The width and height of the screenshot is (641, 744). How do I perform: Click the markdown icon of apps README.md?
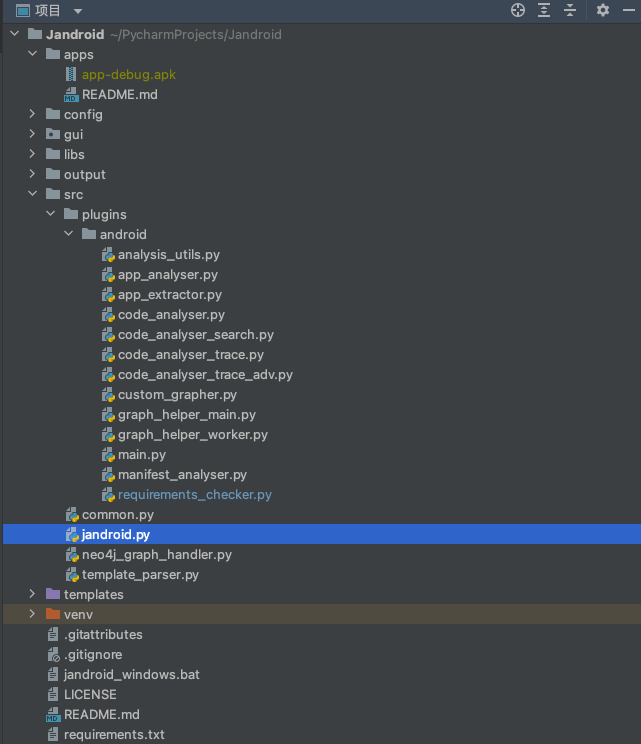click(x=71, y=94)
